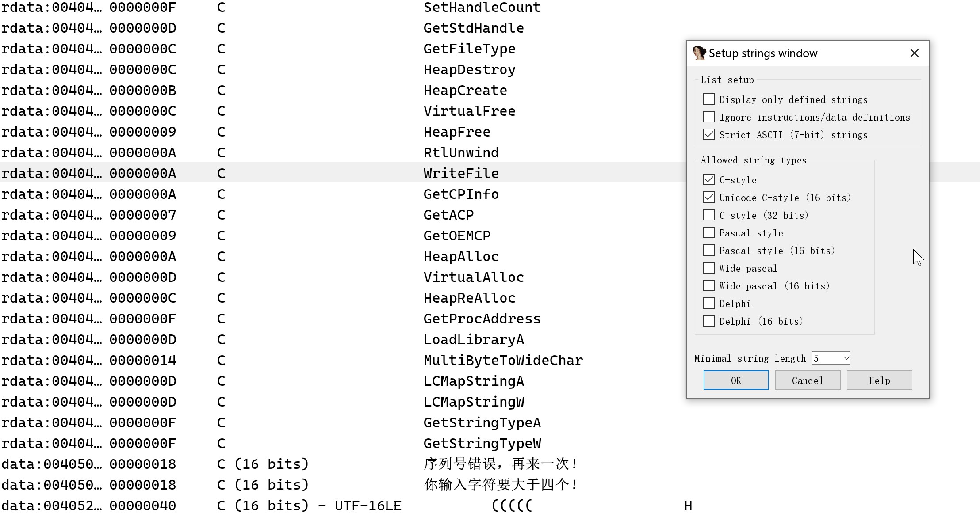Viewport: 980px width, 513px height.
Task: Click the IDA icon in dialog title
Action: point(699,53)
